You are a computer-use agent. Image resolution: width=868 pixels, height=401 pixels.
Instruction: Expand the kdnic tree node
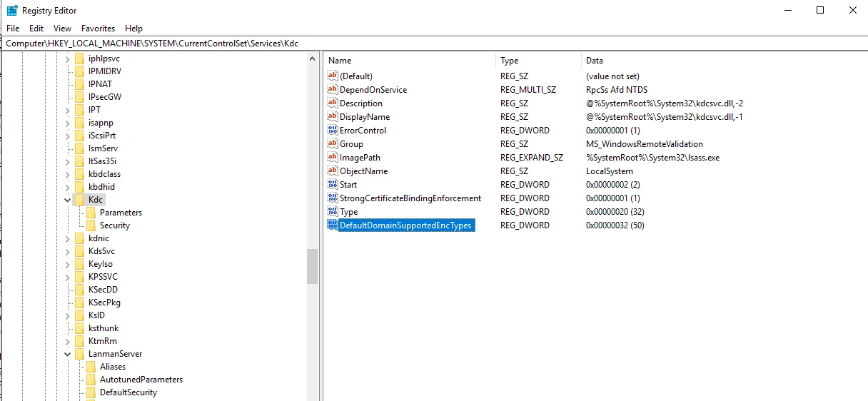pos(67,238)
